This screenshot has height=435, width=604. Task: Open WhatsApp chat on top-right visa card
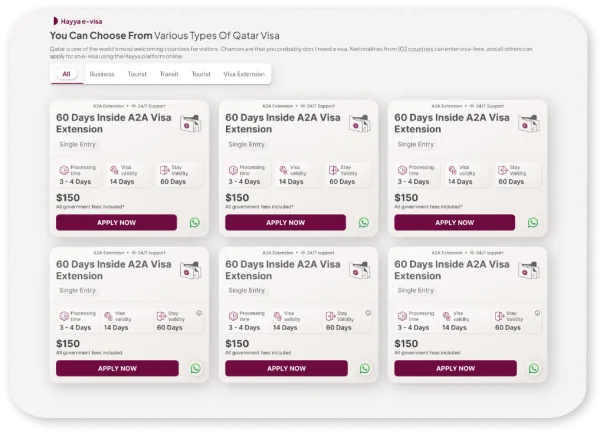coord(533,223)
